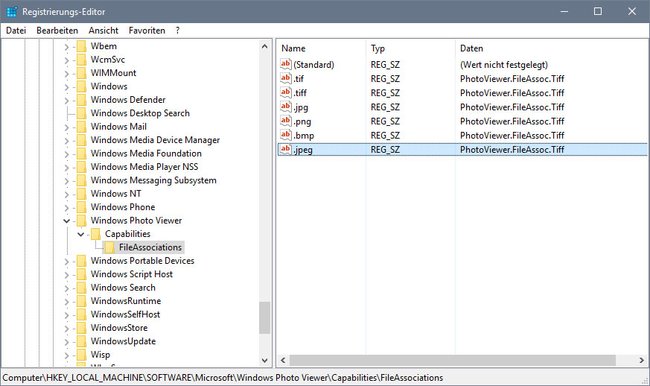Click the string value icon next to .bmp
This screenshot has width=650, height=386.
point(286,135)
